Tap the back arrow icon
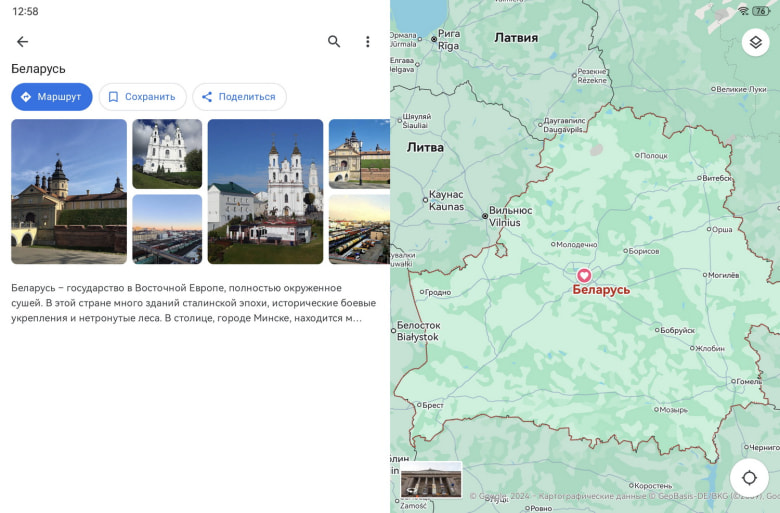Screen dimensions: 780x513 pyautogui.click(x=22, y=42)
